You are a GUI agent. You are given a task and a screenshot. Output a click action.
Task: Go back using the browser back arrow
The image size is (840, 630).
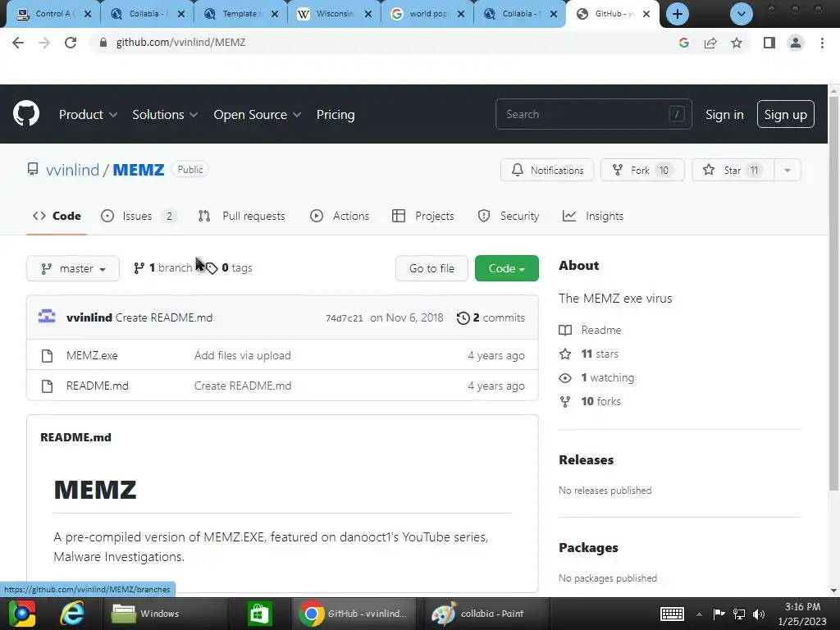point(18,43)
